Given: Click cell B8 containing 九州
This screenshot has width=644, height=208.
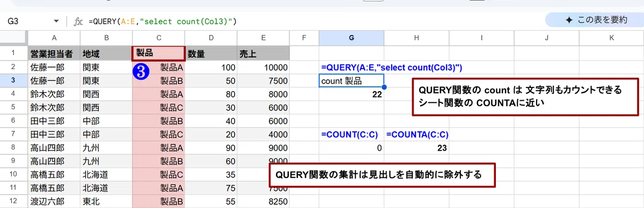Looking at the screenshot, I should point(106,148).
